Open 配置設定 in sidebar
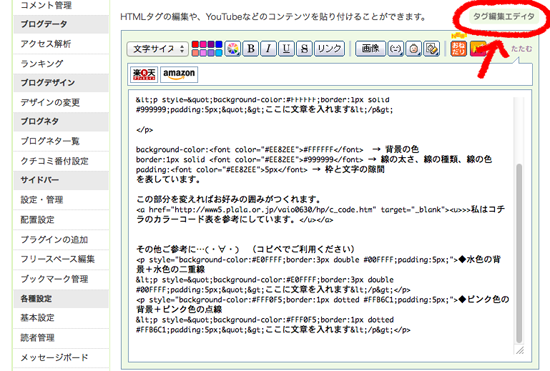 click(61, 220)
